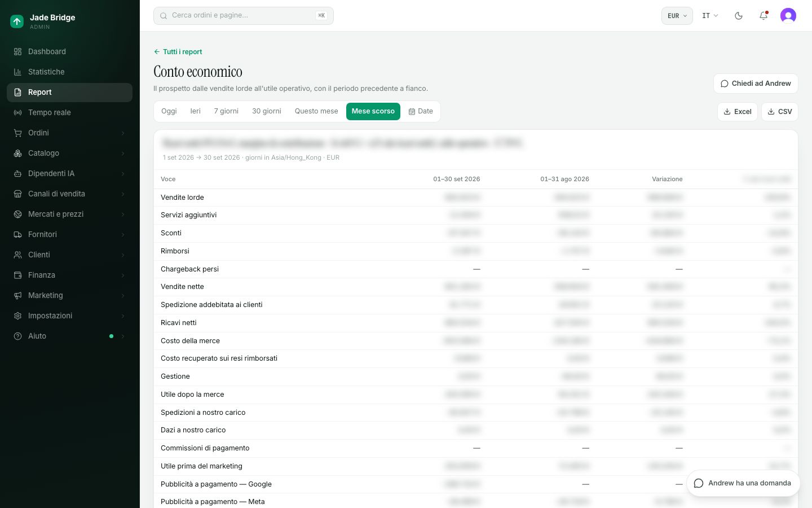Screen dimensions: 812x508
Task: Select the 7 giorni period tab
Action: point(226,111)
